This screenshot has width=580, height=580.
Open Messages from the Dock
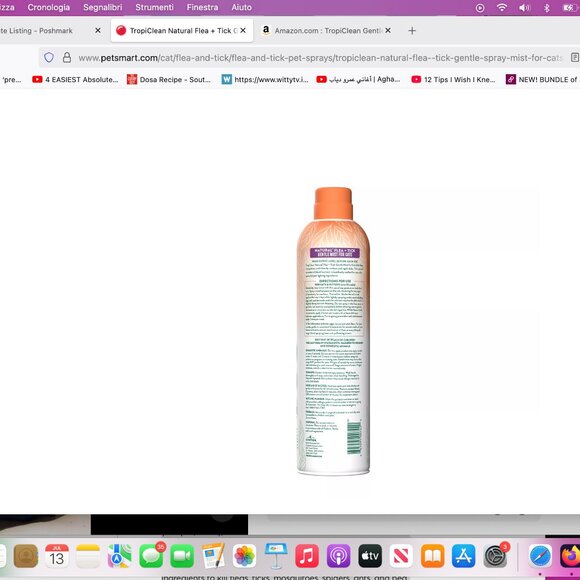pyautogui.click(x=151, y=556)
